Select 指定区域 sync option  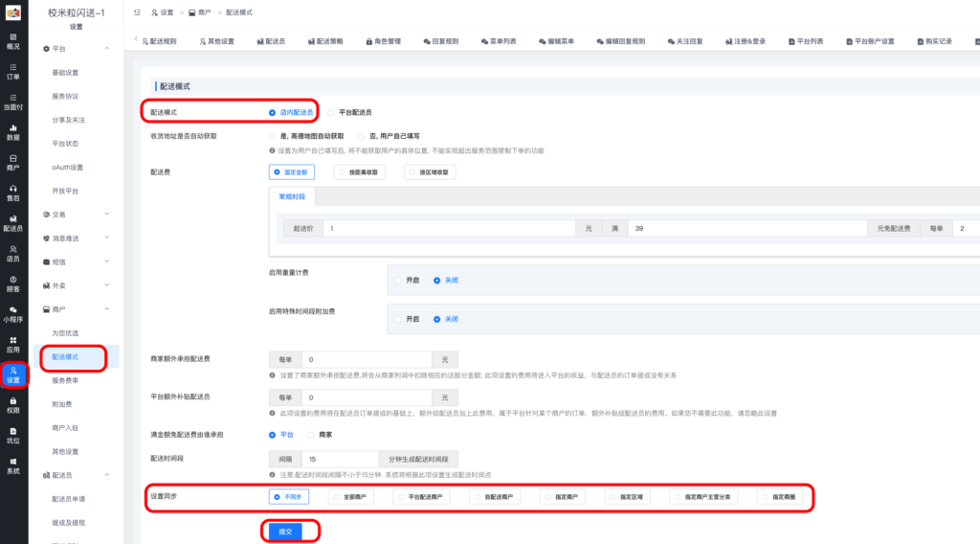(627, 497)
